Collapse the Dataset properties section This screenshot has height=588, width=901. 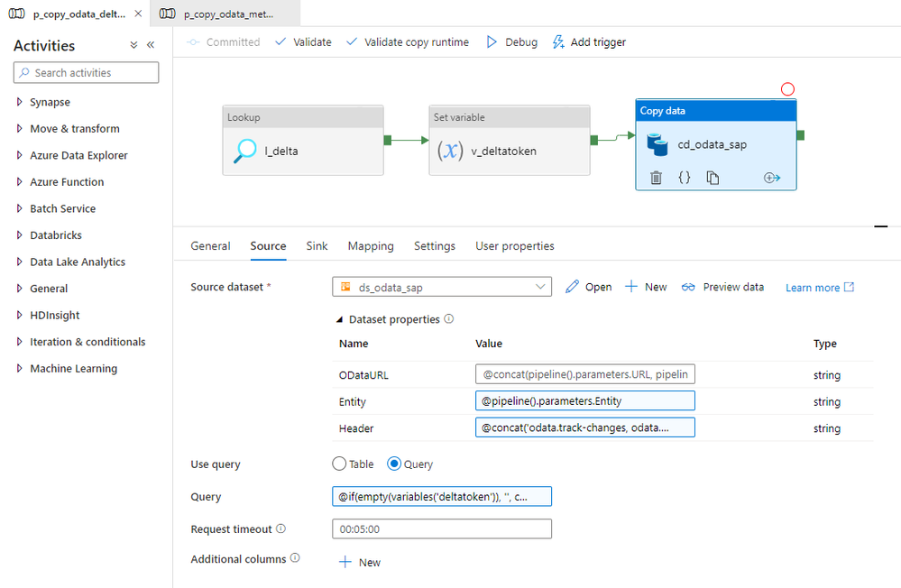click(340, 319)
